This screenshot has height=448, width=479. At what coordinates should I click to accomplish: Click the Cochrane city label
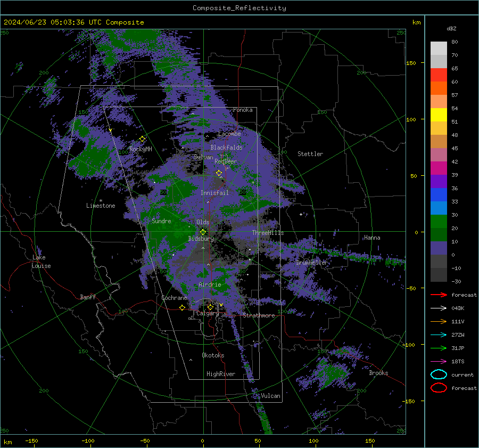tap(174, 298)
